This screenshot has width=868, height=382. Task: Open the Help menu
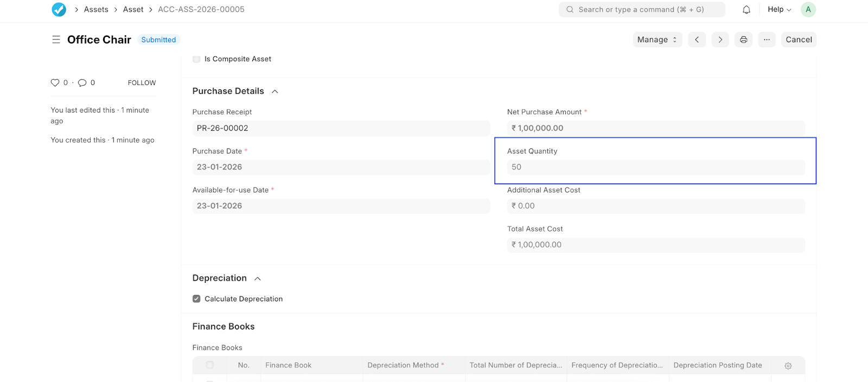click(779, 9)
